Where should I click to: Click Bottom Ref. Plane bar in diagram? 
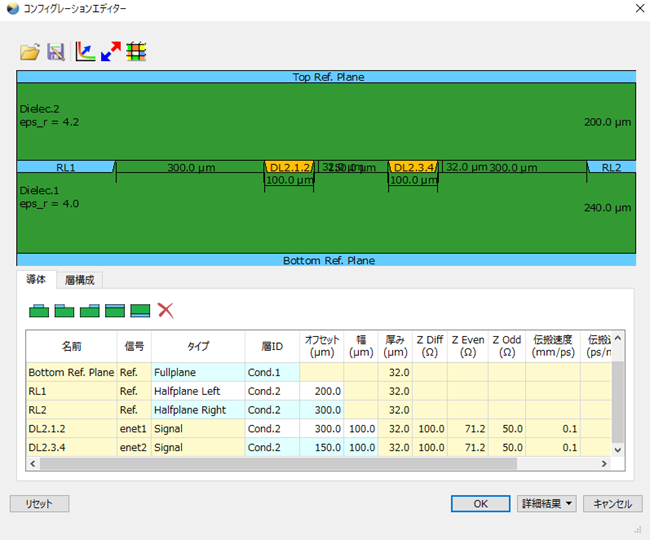(x=326, y=260)
